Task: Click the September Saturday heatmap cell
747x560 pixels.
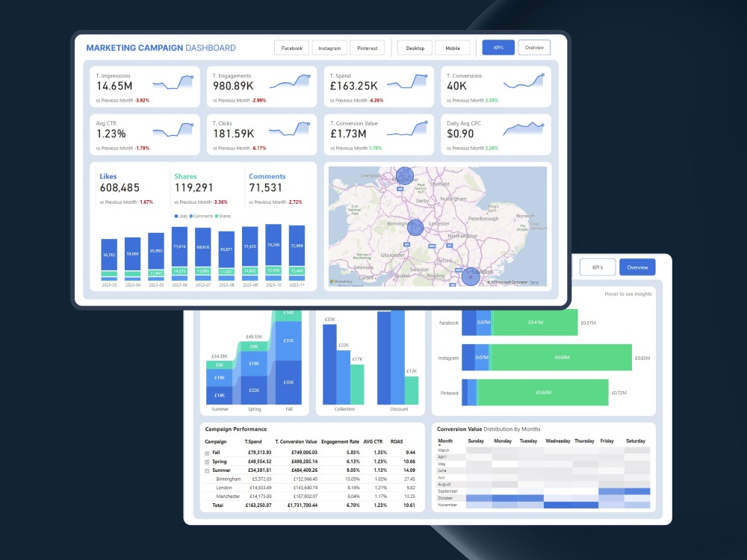Action: pos(637,491)
